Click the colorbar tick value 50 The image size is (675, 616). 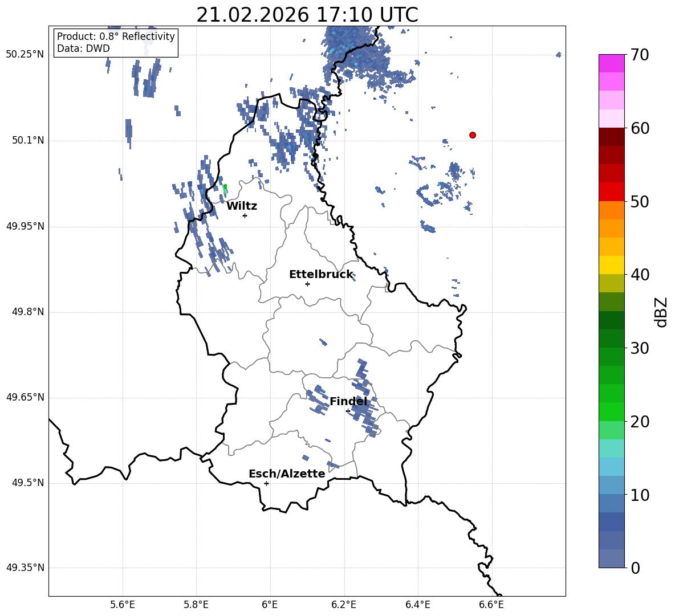(x=640, y=202)
